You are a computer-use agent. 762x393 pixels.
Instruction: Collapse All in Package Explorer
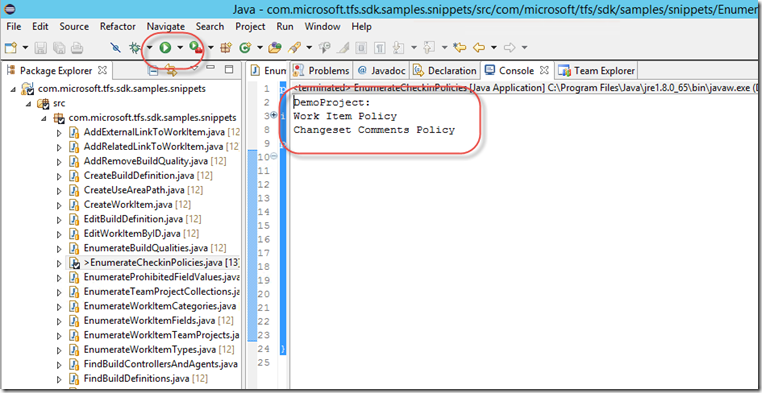153,71
